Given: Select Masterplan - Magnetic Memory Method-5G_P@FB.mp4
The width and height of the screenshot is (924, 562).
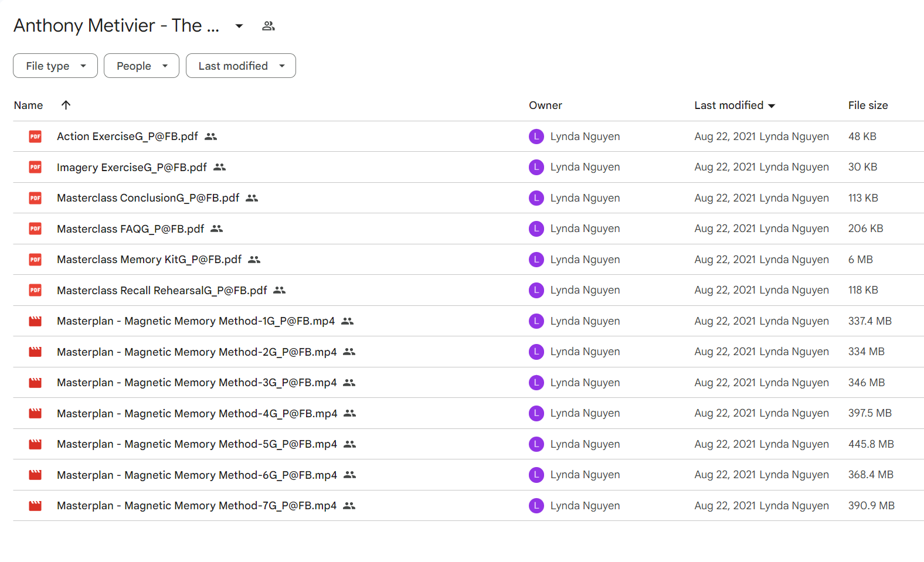Looking at the screenshot, I should pos(197,444).
